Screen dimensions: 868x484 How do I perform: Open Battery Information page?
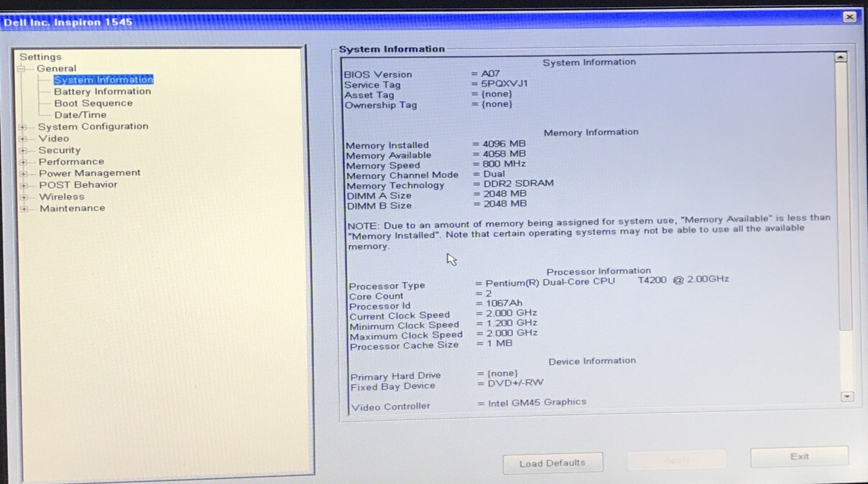coord(103,91)
